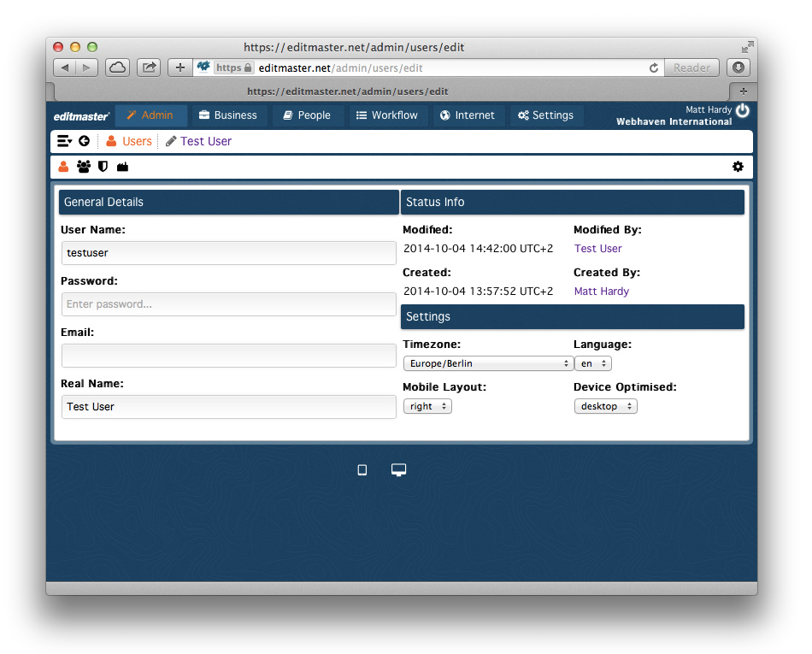Open the Device Optimised dropdown
The image size is (812, 654).
pyautogui.click(x=605, y=406)
